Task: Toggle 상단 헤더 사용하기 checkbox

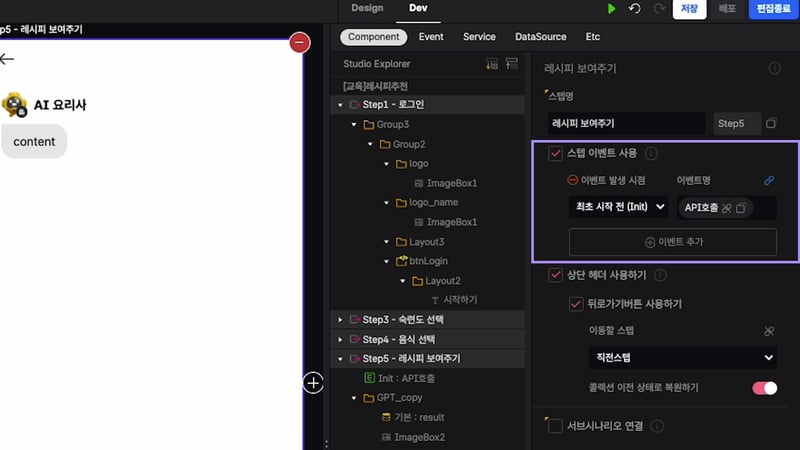Action: point(555,275)
